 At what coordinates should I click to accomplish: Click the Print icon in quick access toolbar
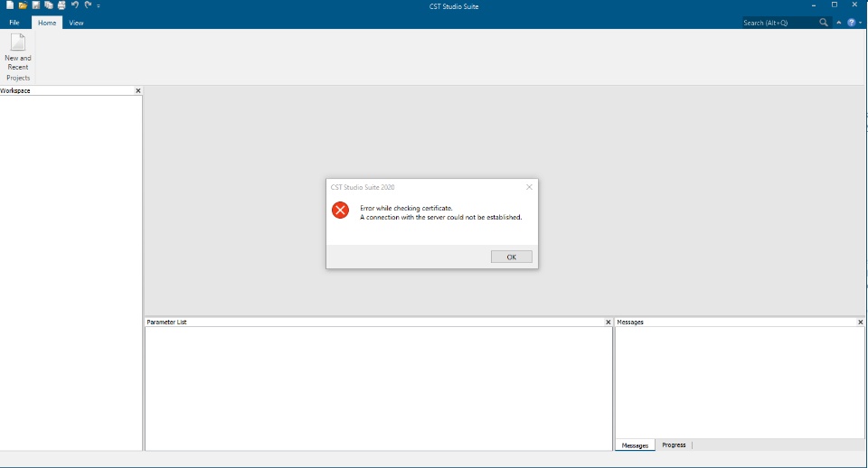[61, 5]
